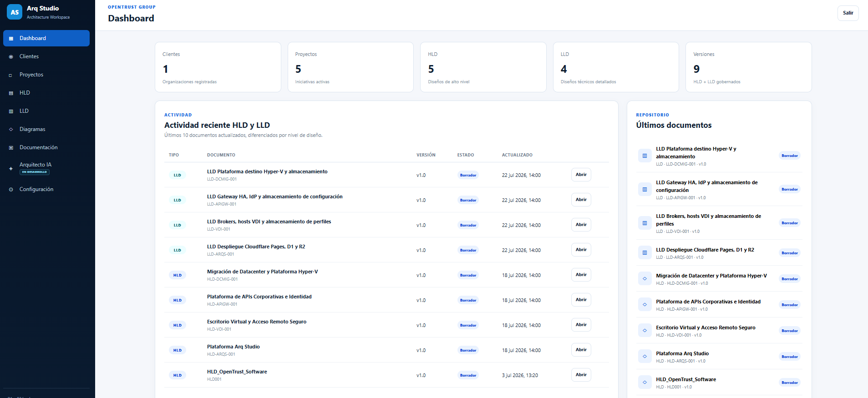This screenshot has height=398, width=868.
Task: Click diamond icon for Plataforma Arq Studio repository item
Action: pos(645,357)
